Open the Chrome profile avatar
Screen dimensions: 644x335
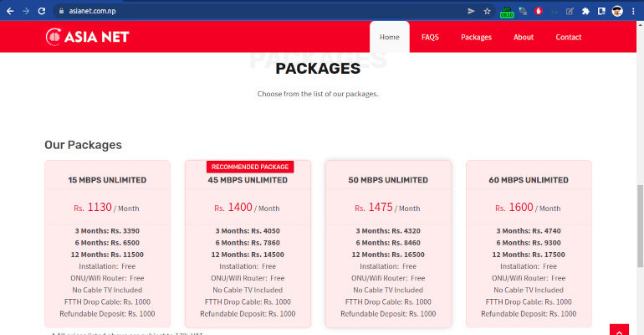pos(617,11)
